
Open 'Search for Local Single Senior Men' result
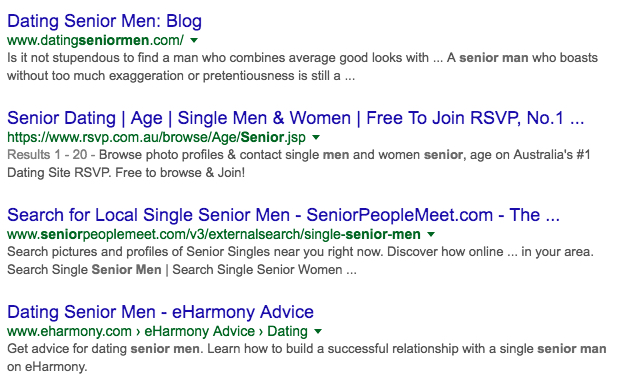(283, 215)
